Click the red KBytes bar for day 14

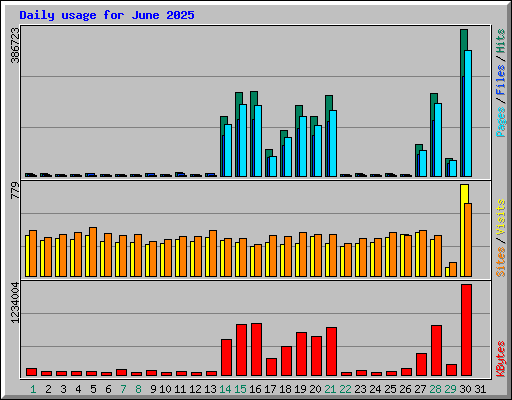tap(226, 357)
